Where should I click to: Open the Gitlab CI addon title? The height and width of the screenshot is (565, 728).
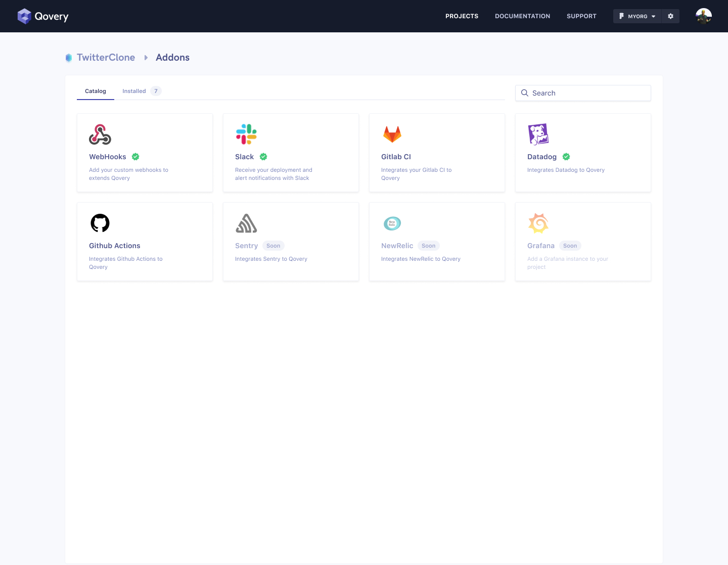[396, 157]
